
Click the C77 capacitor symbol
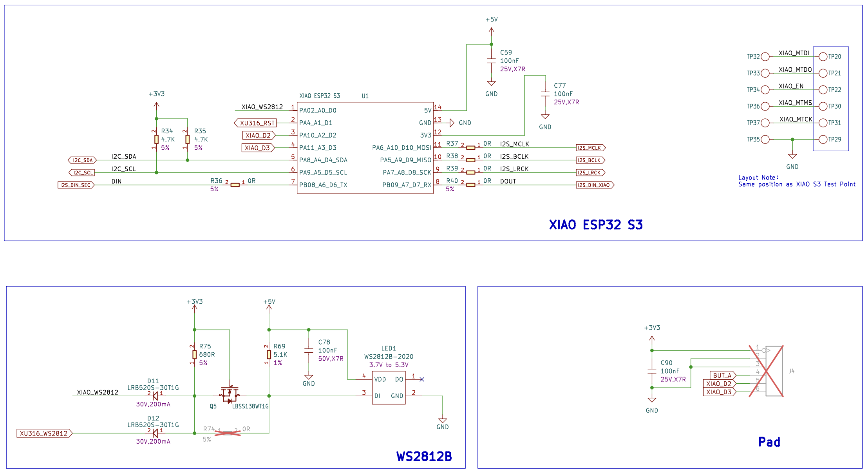click(545, 94)
